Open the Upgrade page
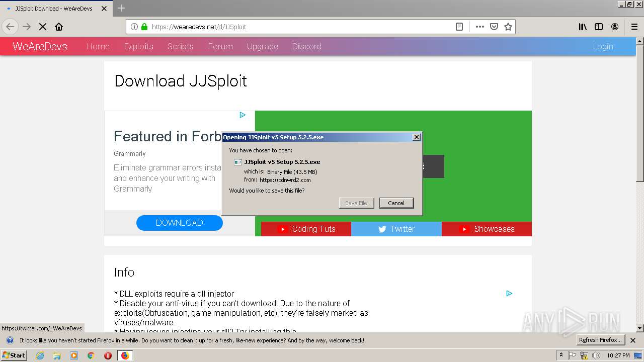The image size is (644, 362). (262, 46)
